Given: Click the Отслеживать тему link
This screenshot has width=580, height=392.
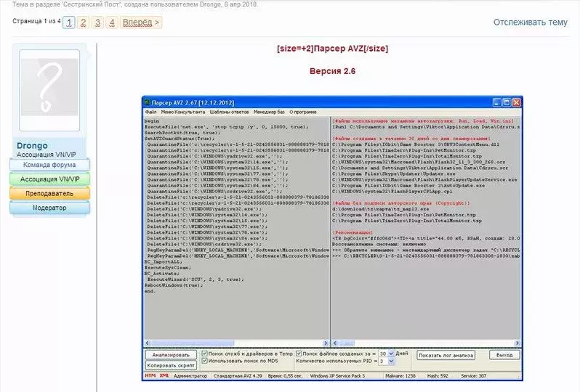Looking at the screenshot, I should [x=530, y=23].
